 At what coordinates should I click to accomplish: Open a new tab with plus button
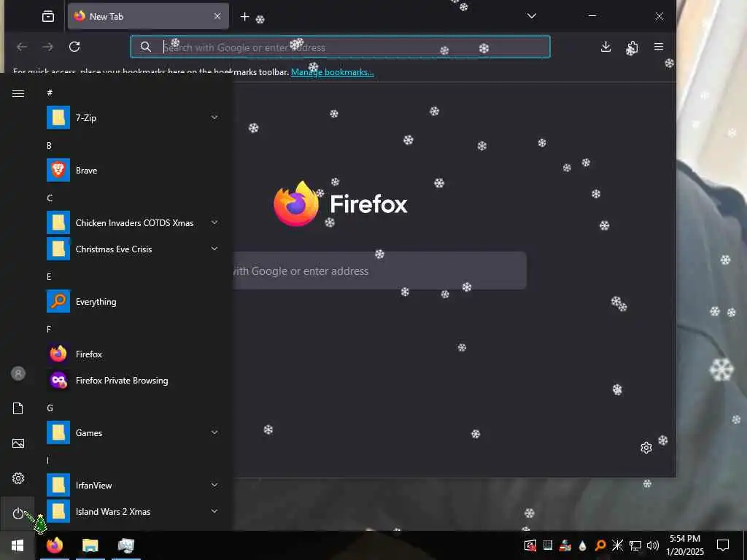[244, 17]
